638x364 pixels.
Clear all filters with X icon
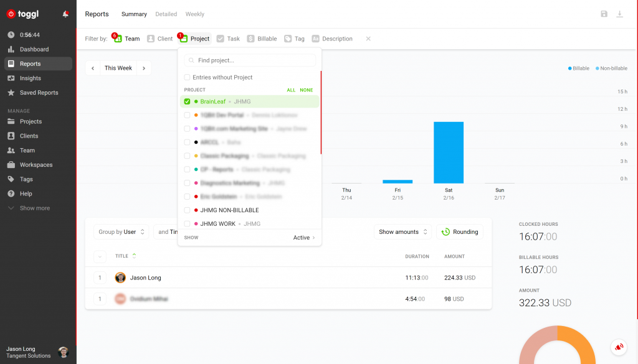click(368, 39)
